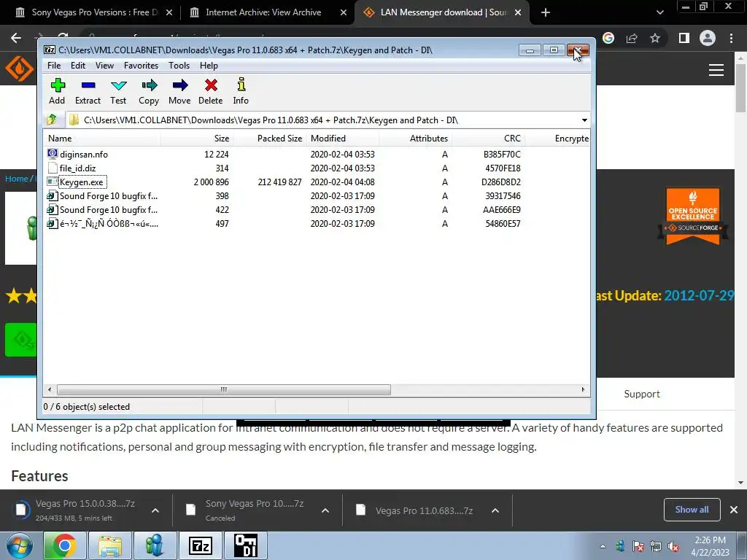Click the CRC value D286D8D2
This screenshot has width=747, height=560.
(x=500, y=182)
